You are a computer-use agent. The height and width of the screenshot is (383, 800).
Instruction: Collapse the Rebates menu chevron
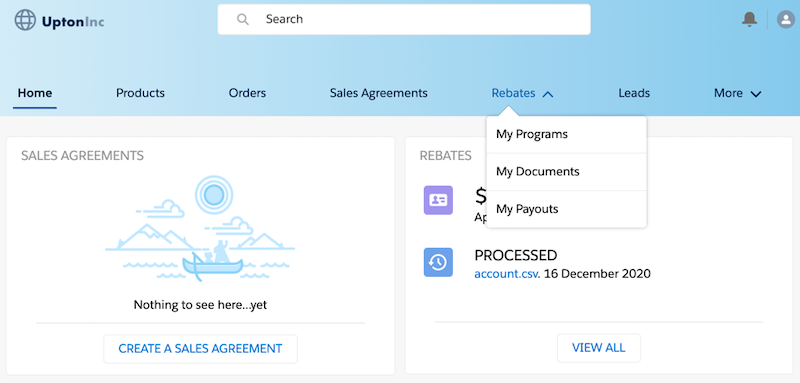(547, 94)
